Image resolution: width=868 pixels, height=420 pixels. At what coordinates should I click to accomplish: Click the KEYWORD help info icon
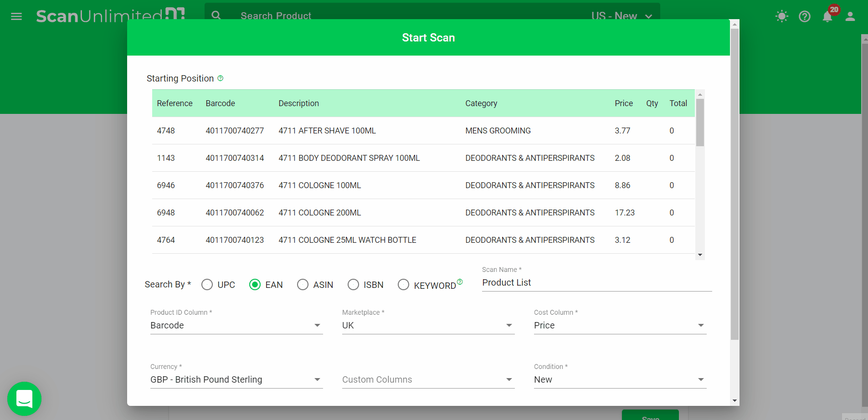click(x=460, y=282)
